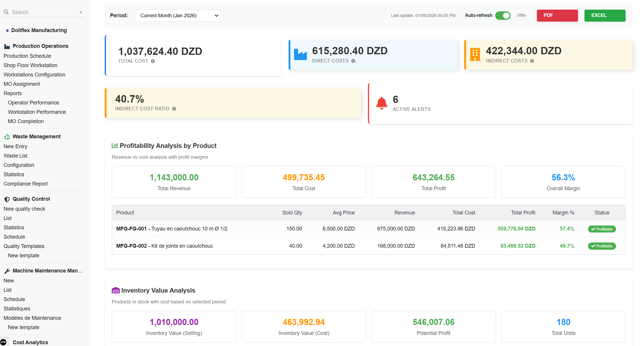
Task: Click the Waste Management recycle icon
Action: coord(7,137)
